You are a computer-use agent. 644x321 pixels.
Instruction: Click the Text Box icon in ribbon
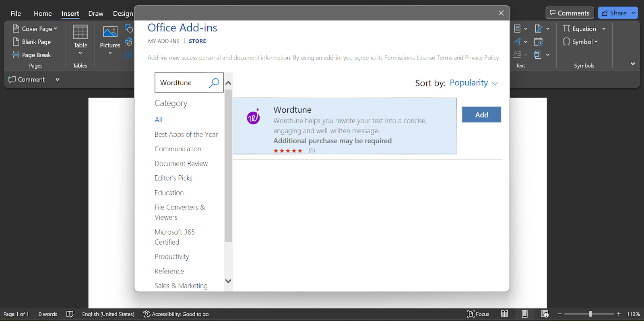(x=518, y=29)
